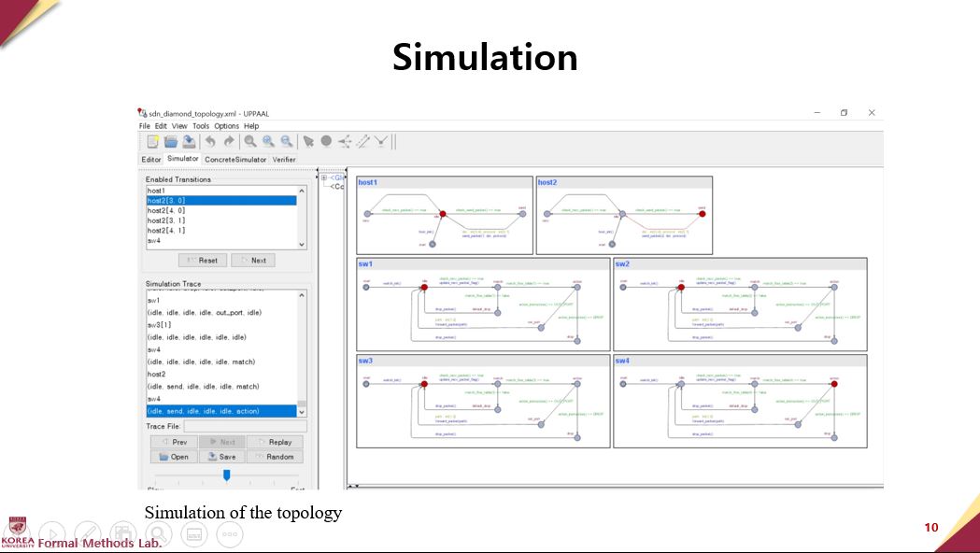Select the arrow Select tool

pos(308,142)
